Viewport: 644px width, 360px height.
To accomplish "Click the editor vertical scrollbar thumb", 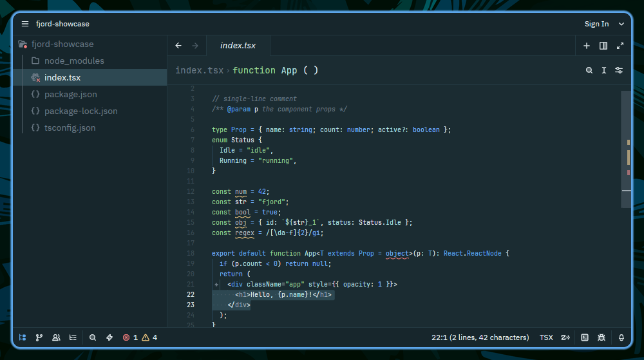I will pyautogui.click(x=626, y=149).
